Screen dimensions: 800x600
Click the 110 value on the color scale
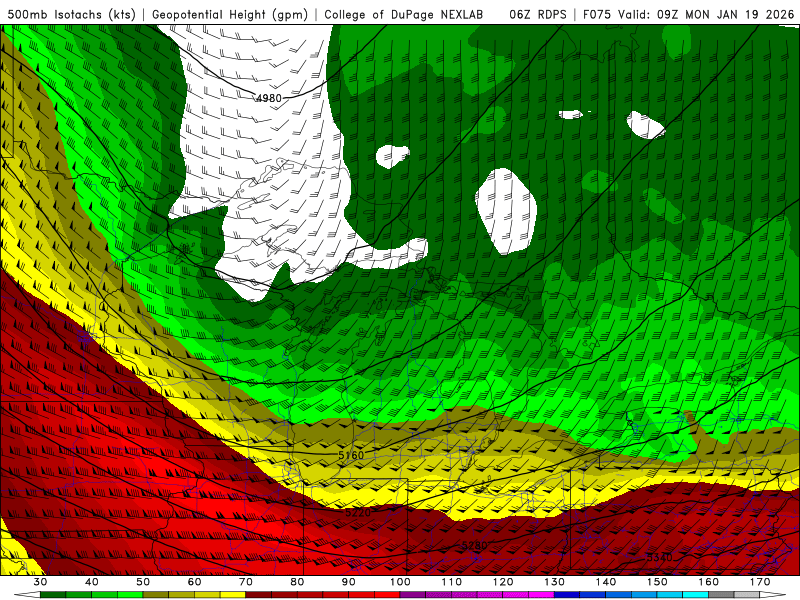pyautogui.click(x=452, y=582)
